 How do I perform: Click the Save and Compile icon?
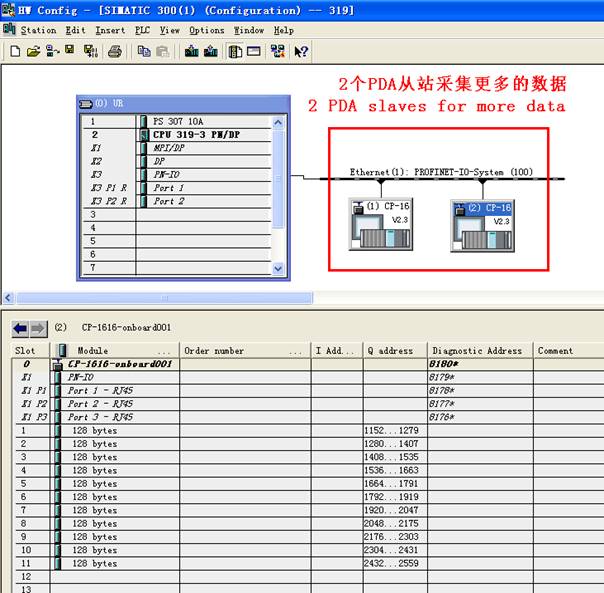(x=91, y=51)
